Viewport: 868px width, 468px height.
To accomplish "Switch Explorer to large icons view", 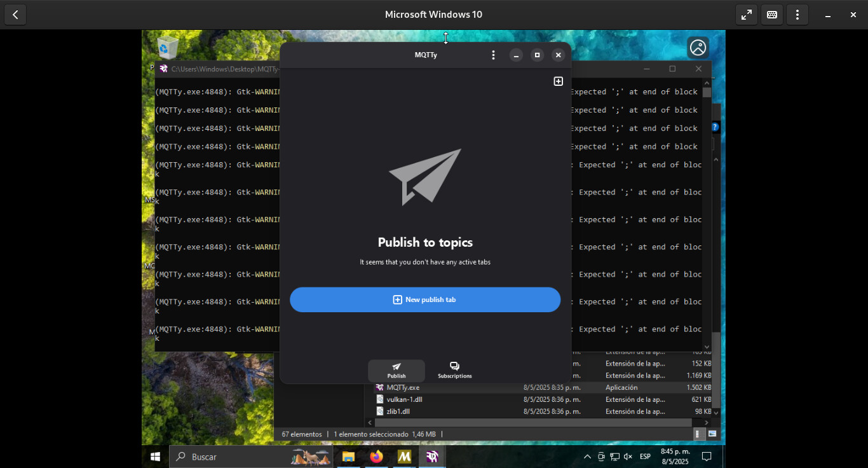I will [712, 434].
